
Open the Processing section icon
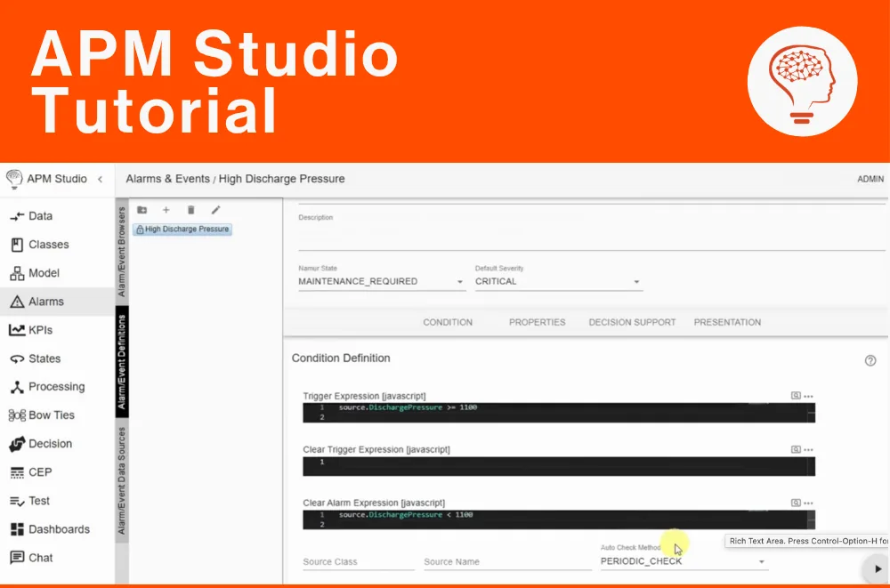(17, 387)
